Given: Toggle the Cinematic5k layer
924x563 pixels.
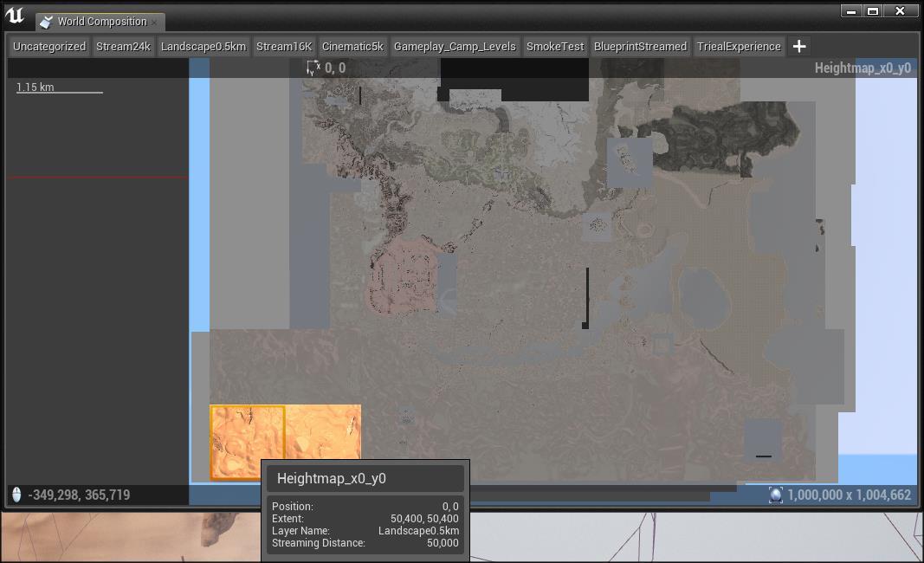Looking at the screenshot, I should pyautogui.click(x=352, y=47).
